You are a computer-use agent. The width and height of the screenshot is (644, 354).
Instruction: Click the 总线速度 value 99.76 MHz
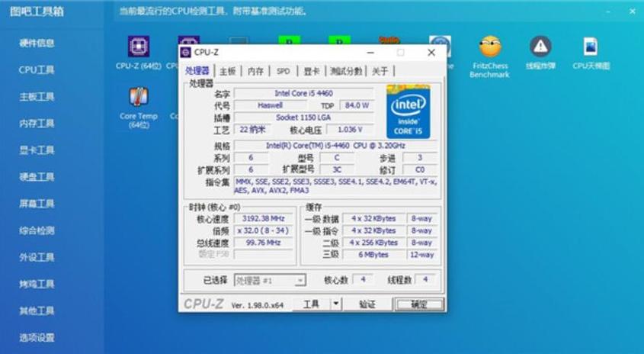tap(263, 243)
